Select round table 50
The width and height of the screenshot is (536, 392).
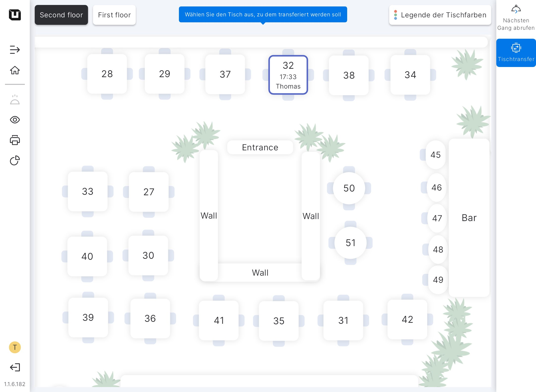tap(349, 188)
